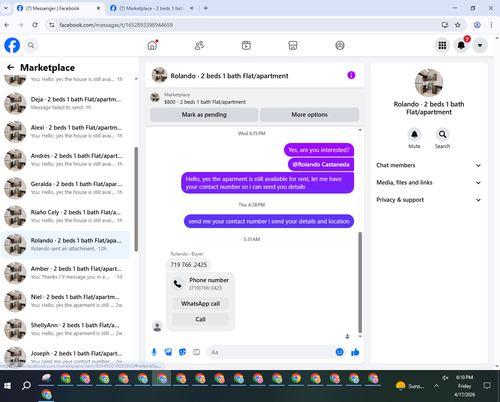Open Niel conversation in list
The image size is (500, 402).
click(66, 301)
